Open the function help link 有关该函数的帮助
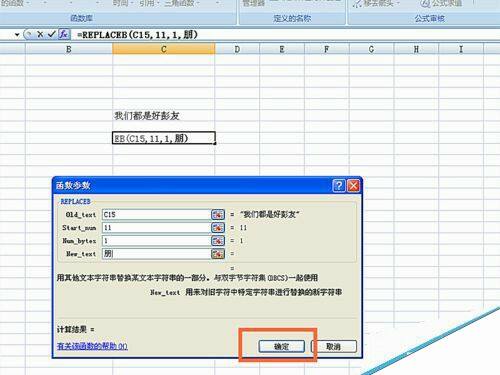500x375 pixels. [x=92, y=346]
